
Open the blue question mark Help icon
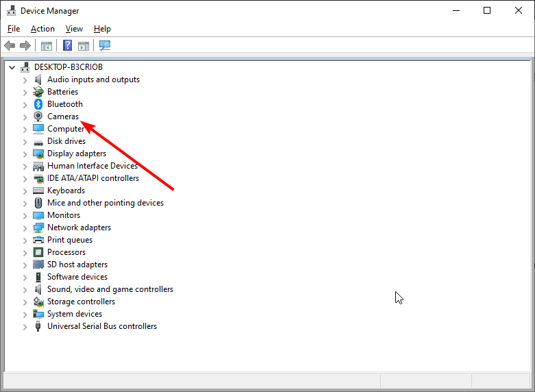68,45
